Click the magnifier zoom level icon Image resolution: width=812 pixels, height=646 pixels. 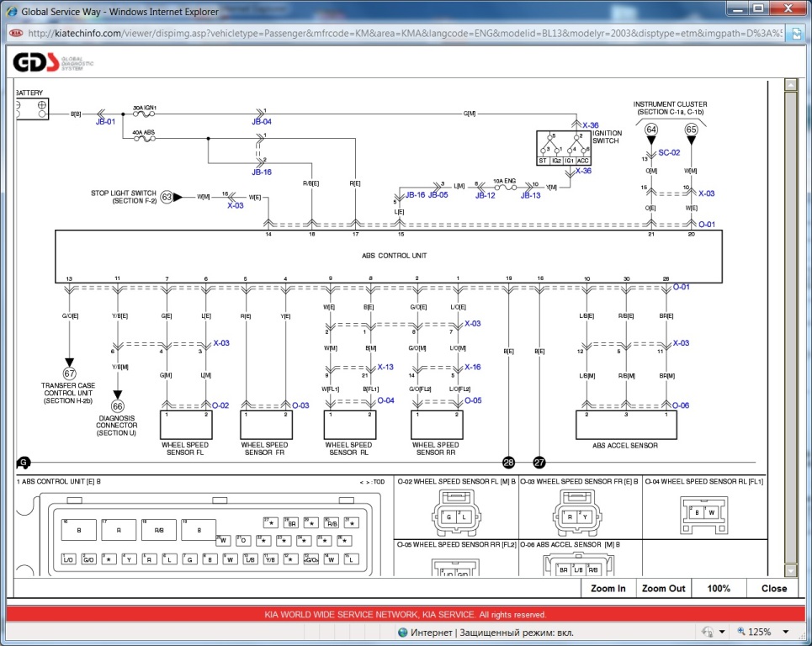click(x=741, y=632)
